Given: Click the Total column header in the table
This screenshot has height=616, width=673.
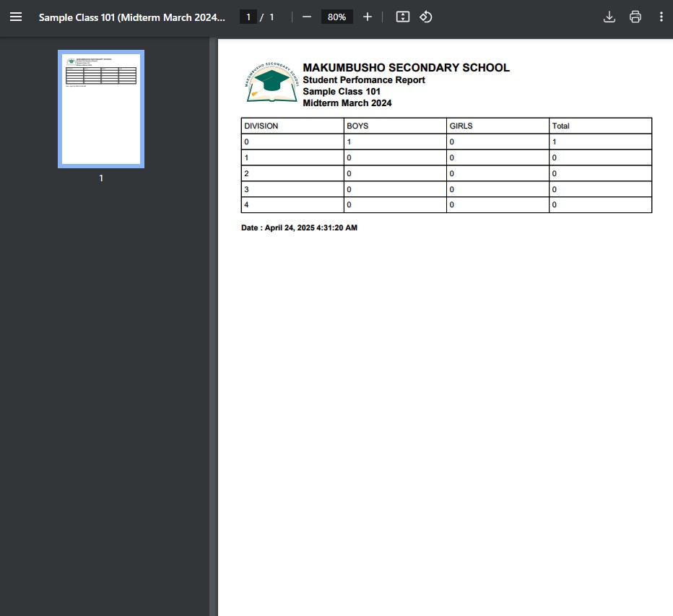Looking at the screenshot, I should 560,126.
